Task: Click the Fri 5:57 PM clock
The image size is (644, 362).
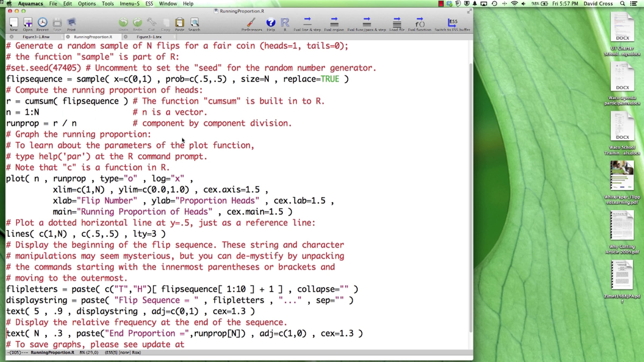Action: (x=565, y=3)
